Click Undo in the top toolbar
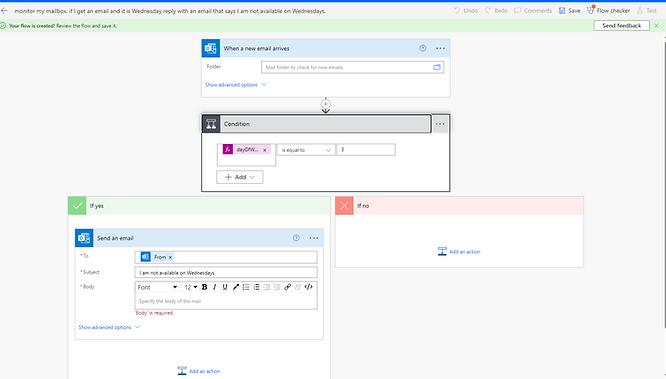 coord(466,11)
